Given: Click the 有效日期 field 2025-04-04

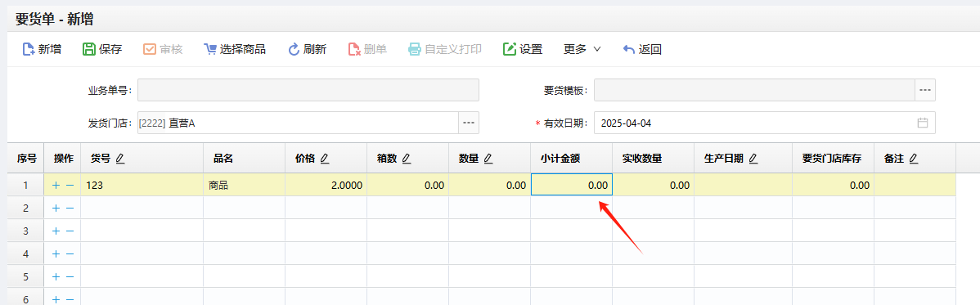Looking at the screenshot, I should (764, 123).
